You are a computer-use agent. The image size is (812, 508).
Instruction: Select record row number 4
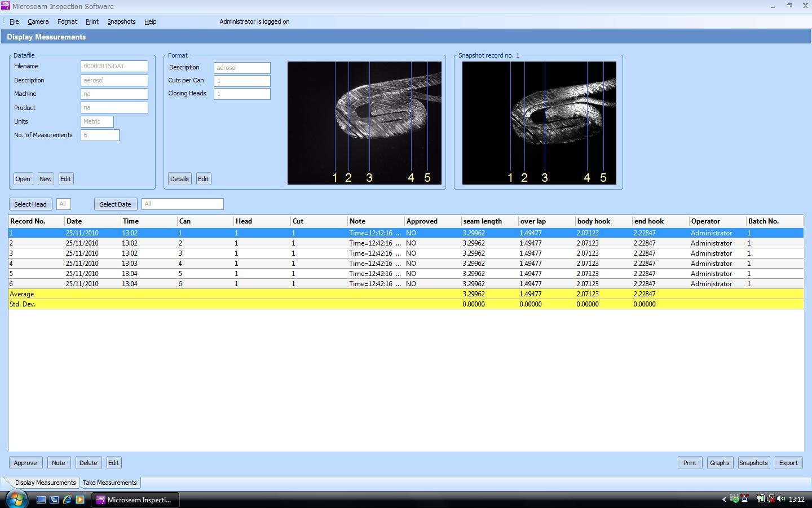[406, 264]
